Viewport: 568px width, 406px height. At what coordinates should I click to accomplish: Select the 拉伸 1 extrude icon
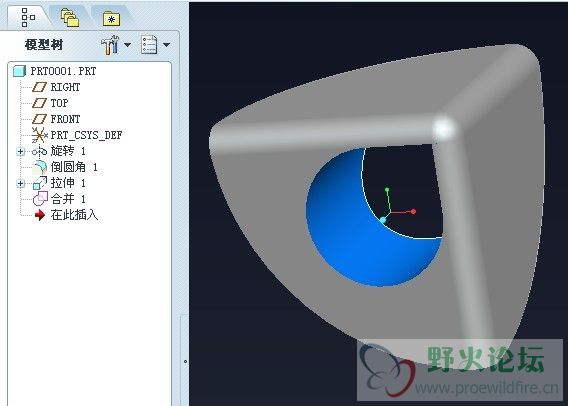tap(40, 183)
